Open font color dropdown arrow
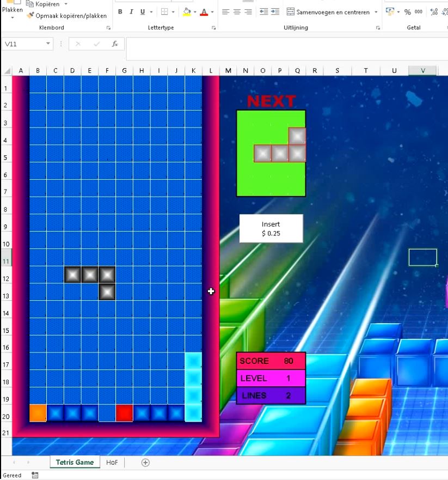Viewport: 448px width, 480px height. point(212,12)
